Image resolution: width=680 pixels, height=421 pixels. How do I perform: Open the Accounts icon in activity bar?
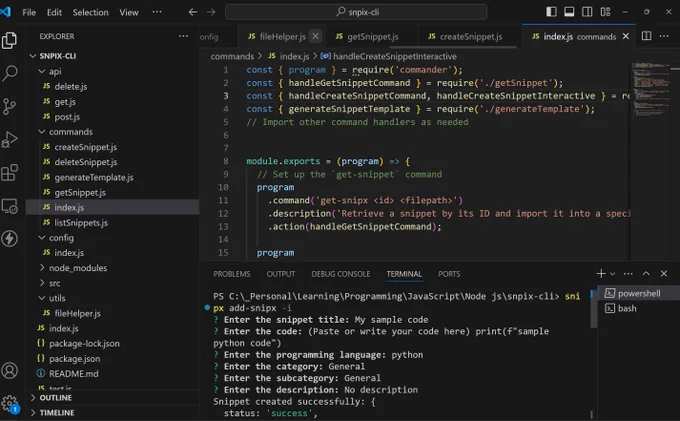(10, 371)
